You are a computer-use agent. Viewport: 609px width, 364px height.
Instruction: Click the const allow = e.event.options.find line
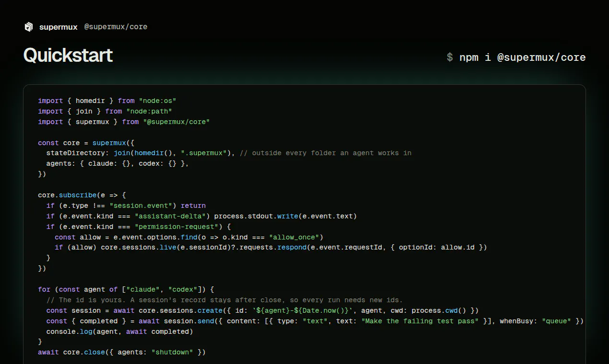pos(189,238)
